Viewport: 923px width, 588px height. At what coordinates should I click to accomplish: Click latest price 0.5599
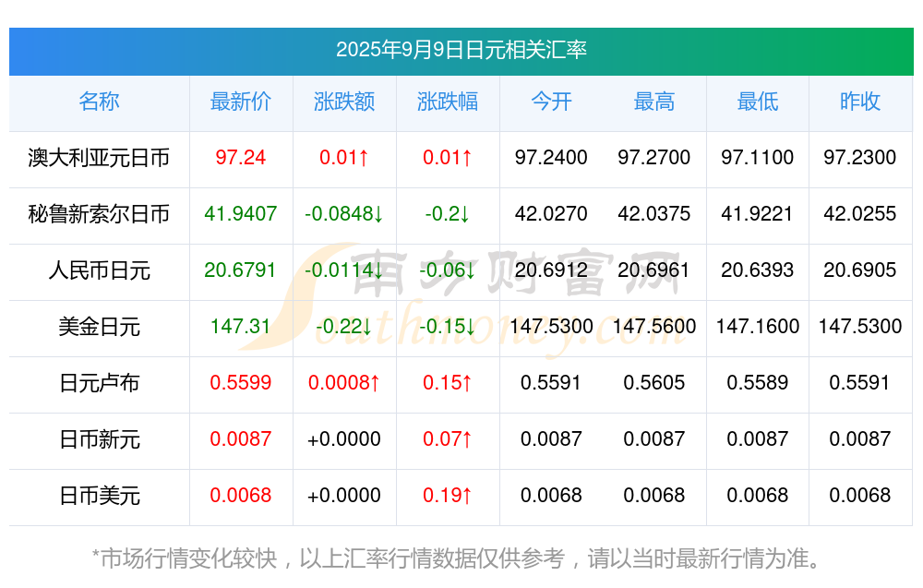coord(240,382)
